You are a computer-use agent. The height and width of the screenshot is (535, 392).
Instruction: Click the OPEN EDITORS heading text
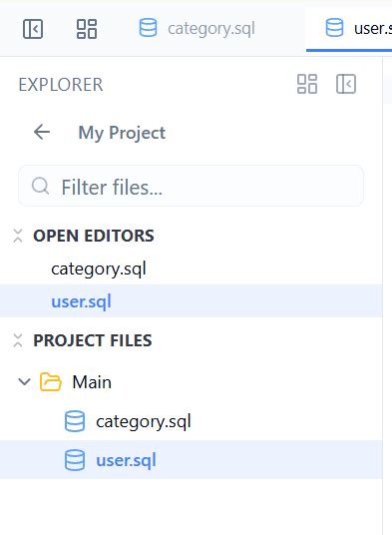[x=94, y=236]
